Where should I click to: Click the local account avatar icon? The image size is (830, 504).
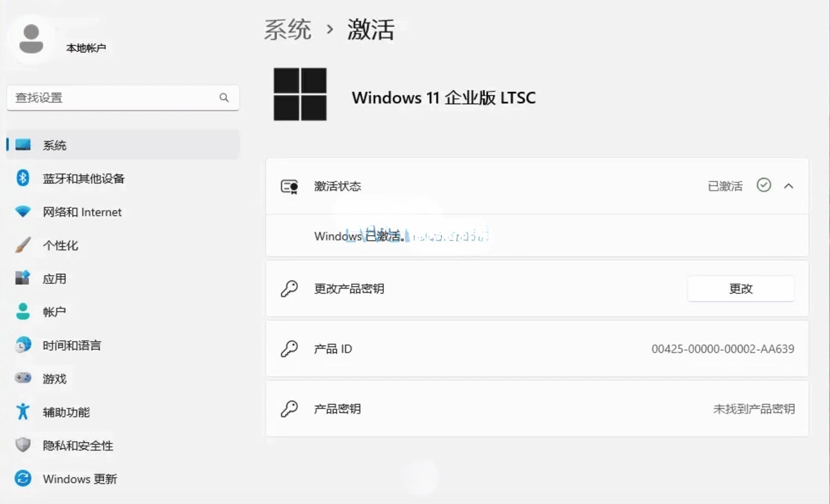point(31,39)
